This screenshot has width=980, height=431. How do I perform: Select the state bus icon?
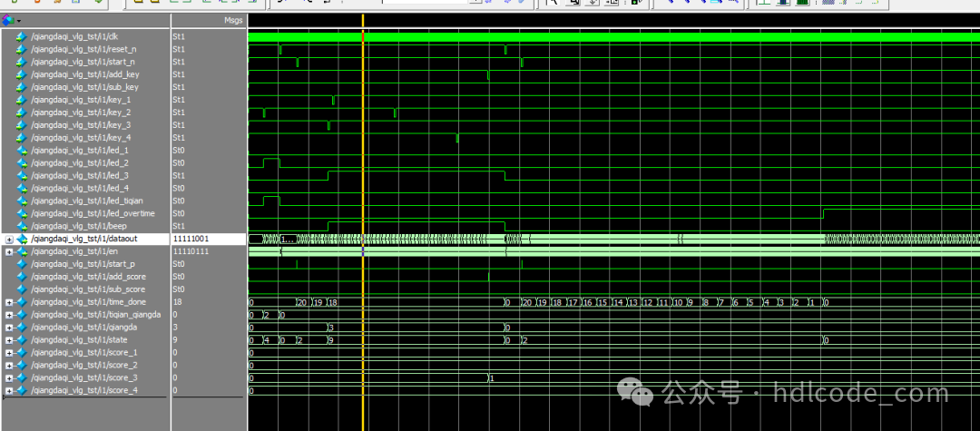coord(22,339)
